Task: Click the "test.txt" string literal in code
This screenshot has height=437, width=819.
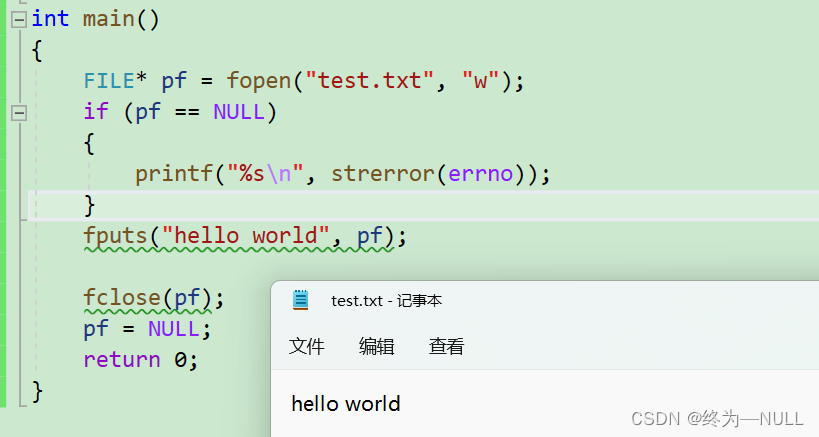Action: 369,81
